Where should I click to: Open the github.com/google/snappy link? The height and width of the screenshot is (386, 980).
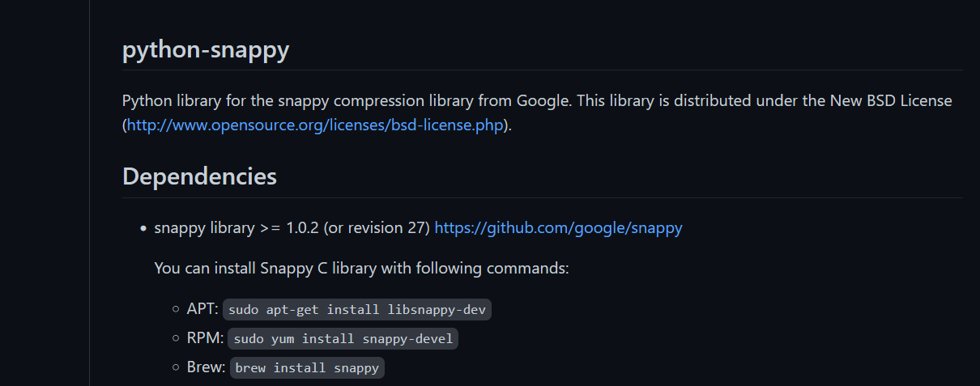pos(559,228)
